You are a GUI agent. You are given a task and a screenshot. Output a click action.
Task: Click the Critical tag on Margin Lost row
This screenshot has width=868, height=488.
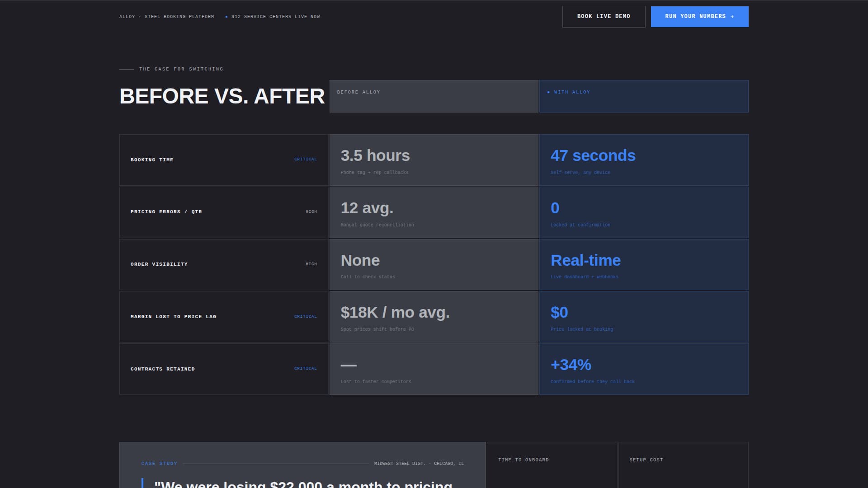click(x=306, y=316)
